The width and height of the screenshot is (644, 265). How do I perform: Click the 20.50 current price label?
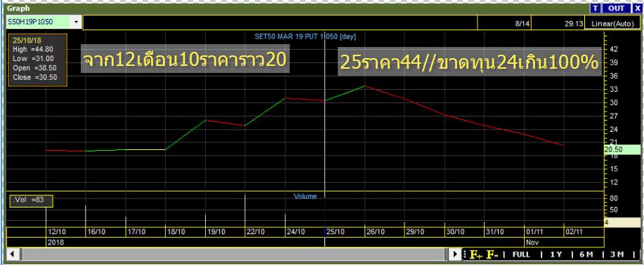(622, 150)
